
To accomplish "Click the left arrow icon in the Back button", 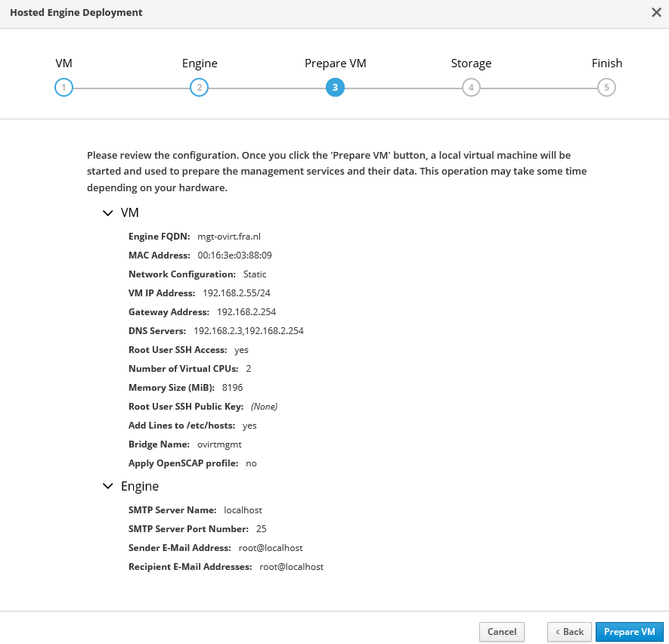I will coord(558,632).
